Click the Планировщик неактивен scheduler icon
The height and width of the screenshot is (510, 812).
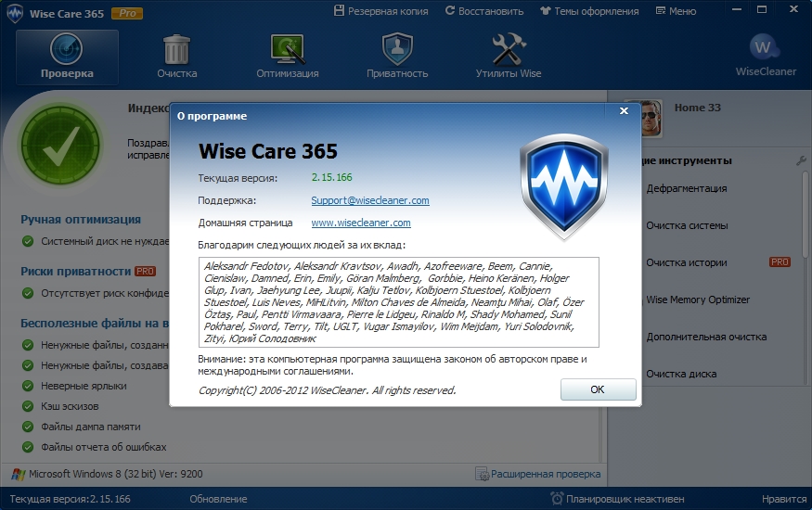click(x=557, y=499)
